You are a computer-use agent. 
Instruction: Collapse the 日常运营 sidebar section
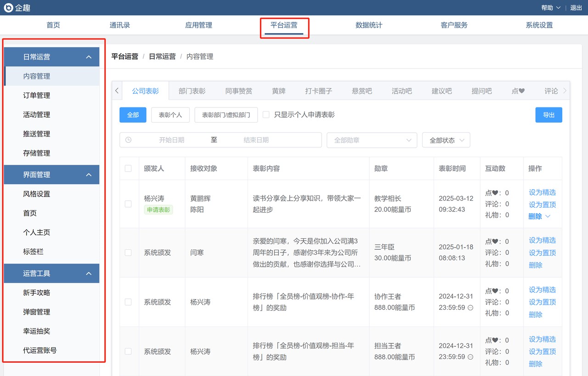click(x=89, y=57)
